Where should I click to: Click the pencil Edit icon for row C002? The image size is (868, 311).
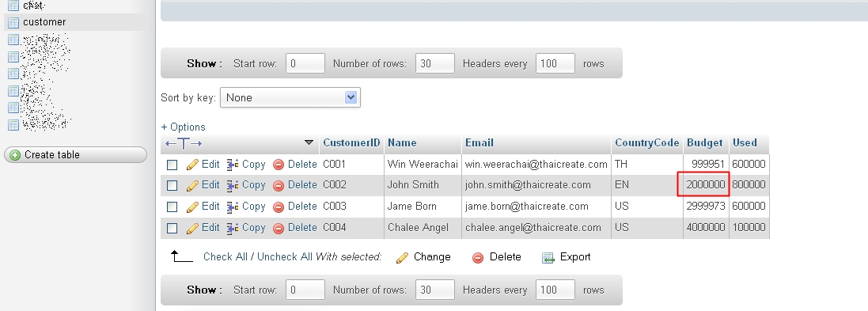pyautogui.click(x=192, y=185)
